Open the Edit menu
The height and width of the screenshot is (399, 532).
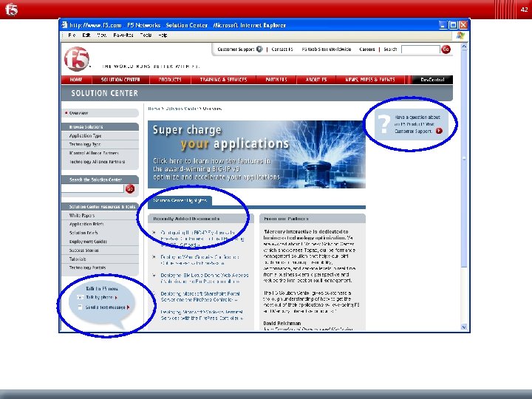86,35
